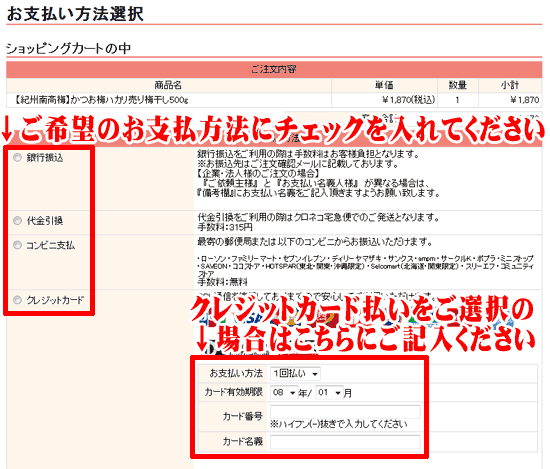Screen dimensions: 550x469
Task: Click the 手数料:315円 text
Action: [x=225, y=227]
